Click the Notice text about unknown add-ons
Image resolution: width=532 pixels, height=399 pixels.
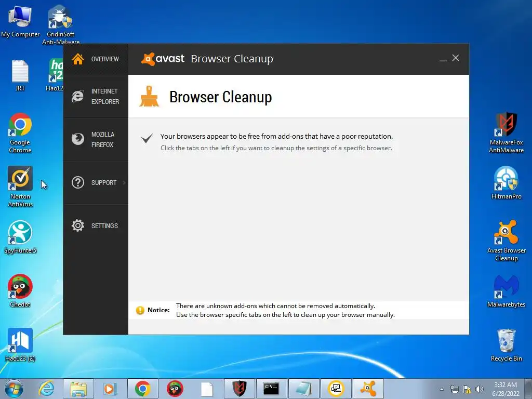pyautogui.click(x=285, y=310)
